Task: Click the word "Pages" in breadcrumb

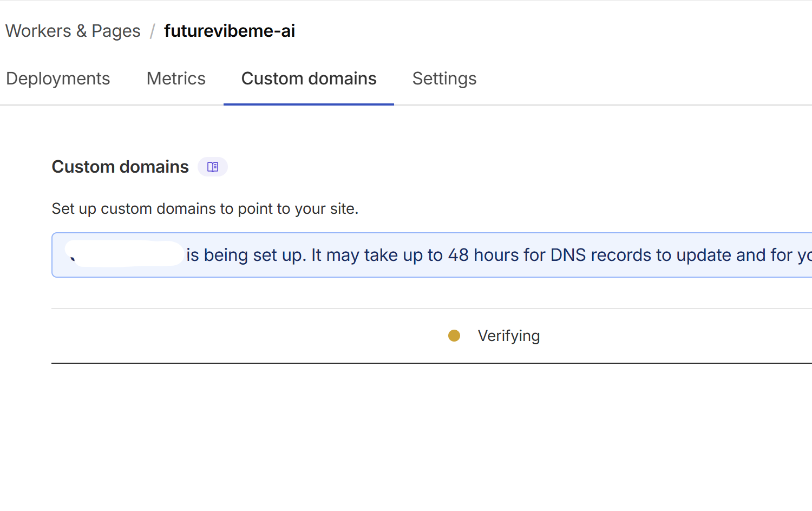Action: pyautogui.click(x=116, y=31)
